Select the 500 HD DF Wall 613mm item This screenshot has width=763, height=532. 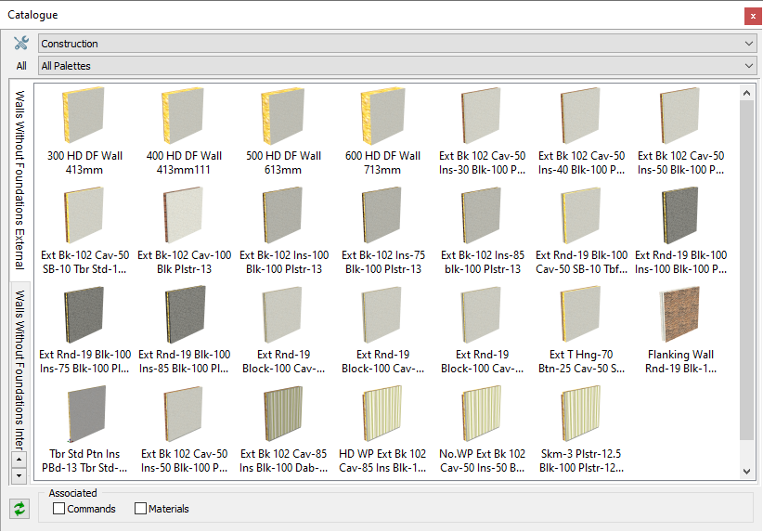283,132
